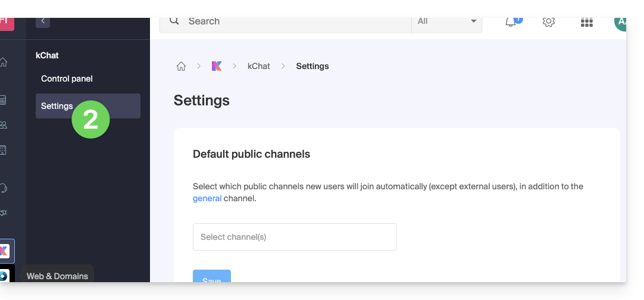
Task: Select Settings in kChat sidebar menu
Action: pyautogui.click(x=57, y=106)
